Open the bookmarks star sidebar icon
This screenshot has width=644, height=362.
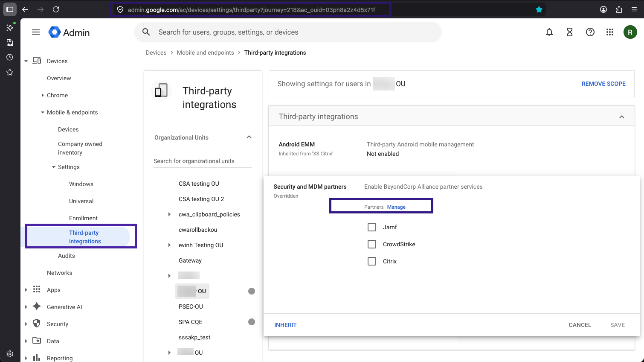coord(10,72)
